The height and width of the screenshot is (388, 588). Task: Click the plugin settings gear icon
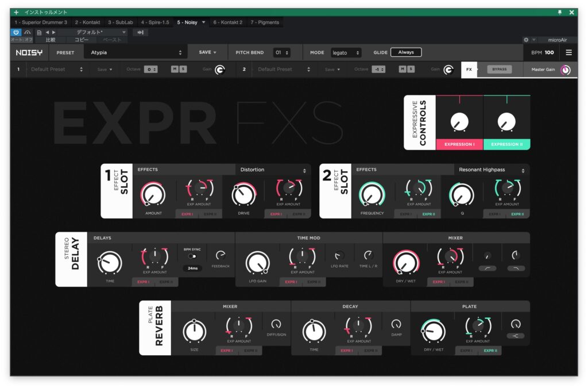pos(526,40)
